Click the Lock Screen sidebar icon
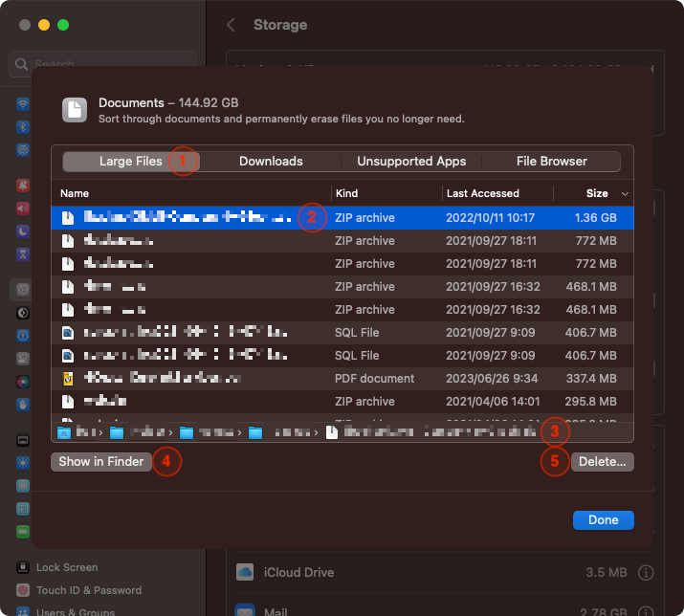Image resolution: width=684 pixels, height=616 pixels. [x=23, y=567]
